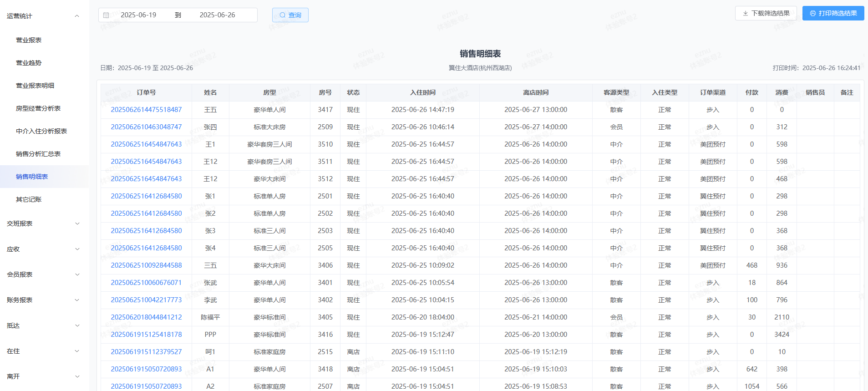Click the 消费 column header
The height and width of the screenshot is (391, 868).
(782, 92)
